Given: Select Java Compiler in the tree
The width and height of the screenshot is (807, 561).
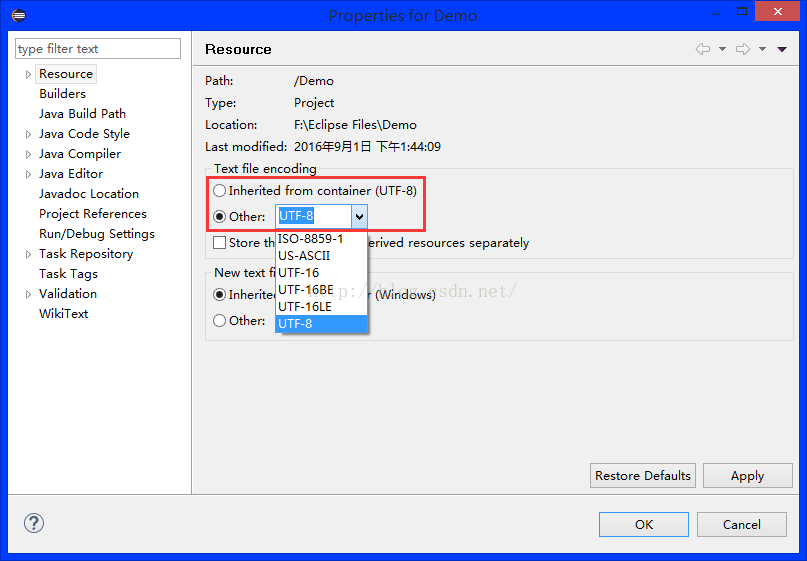Looking at the screenshot, I should tap(80, 154).
